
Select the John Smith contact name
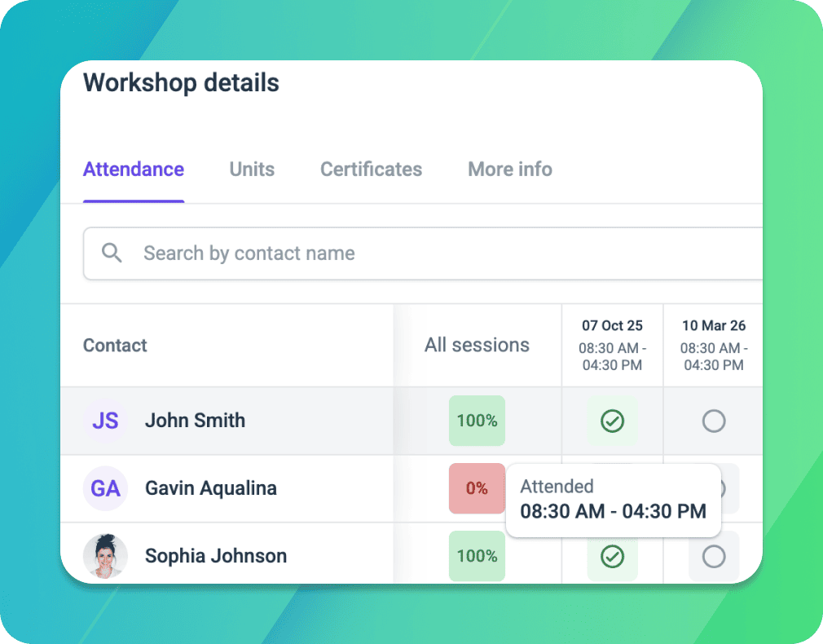(x=196, y=421)
